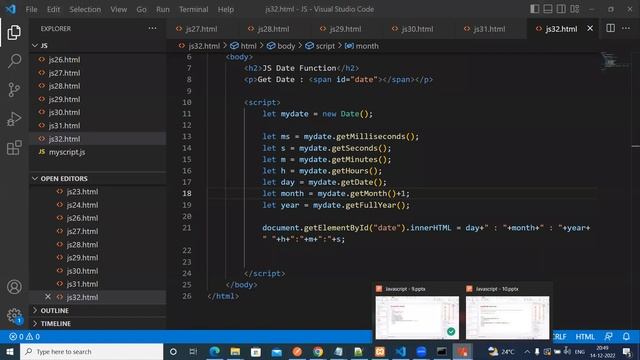Open the Selection menu
The width and height of the screenshot is (640, 360).
tap(85, 9)
